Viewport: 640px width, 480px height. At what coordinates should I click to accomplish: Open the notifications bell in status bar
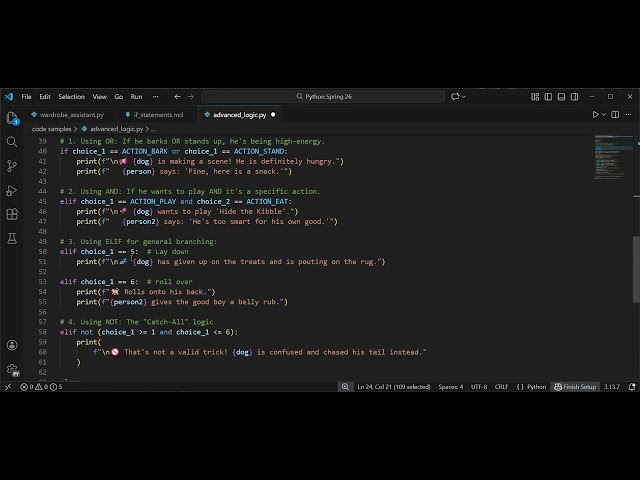point(632,387)
